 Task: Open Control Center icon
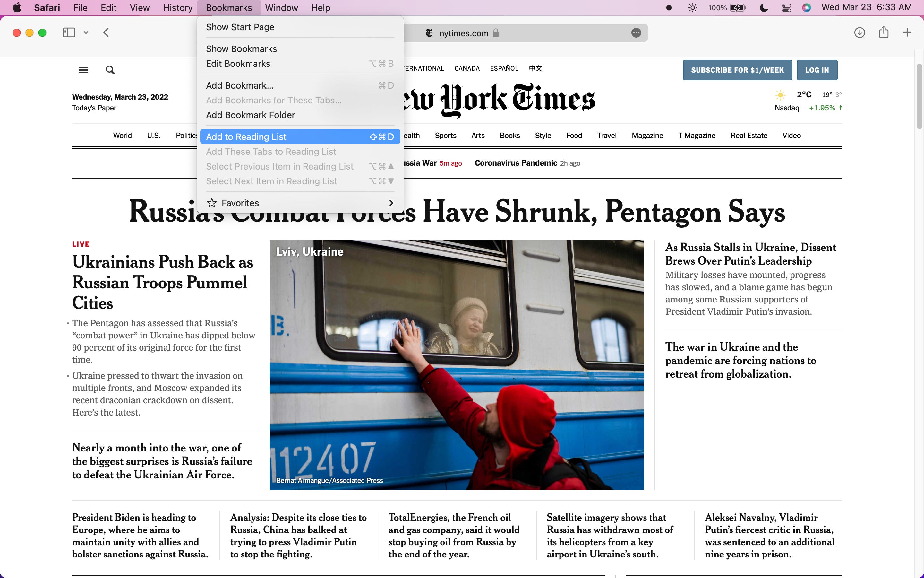[x=786, y=8]
